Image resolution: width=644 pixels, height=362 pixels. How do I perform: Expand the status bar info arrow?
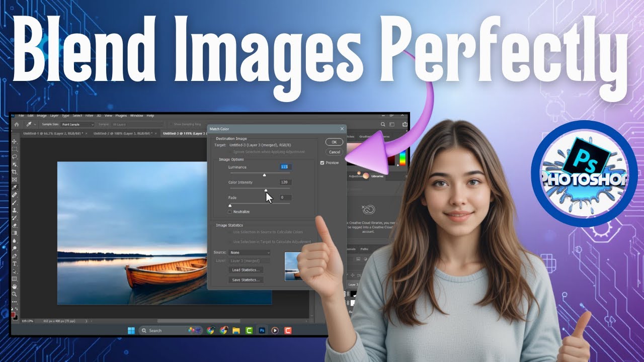tap(88, 320)
